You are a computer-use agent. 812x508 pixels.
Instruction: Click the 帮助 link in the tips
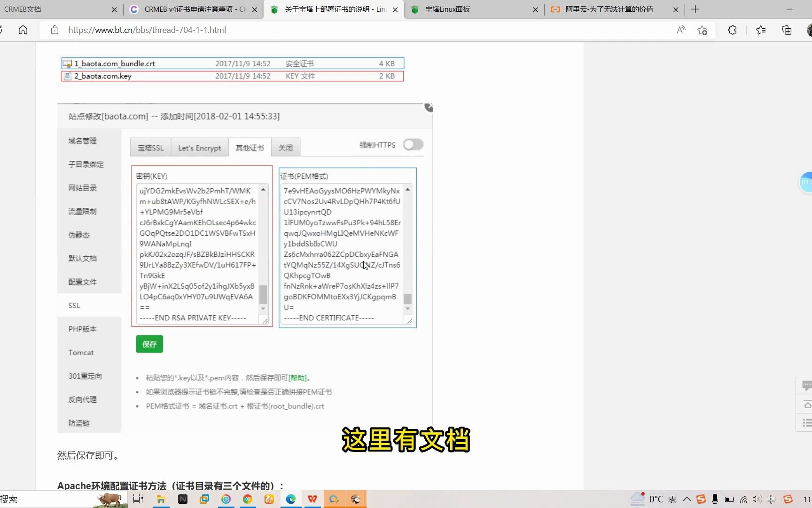pos(297,378)
